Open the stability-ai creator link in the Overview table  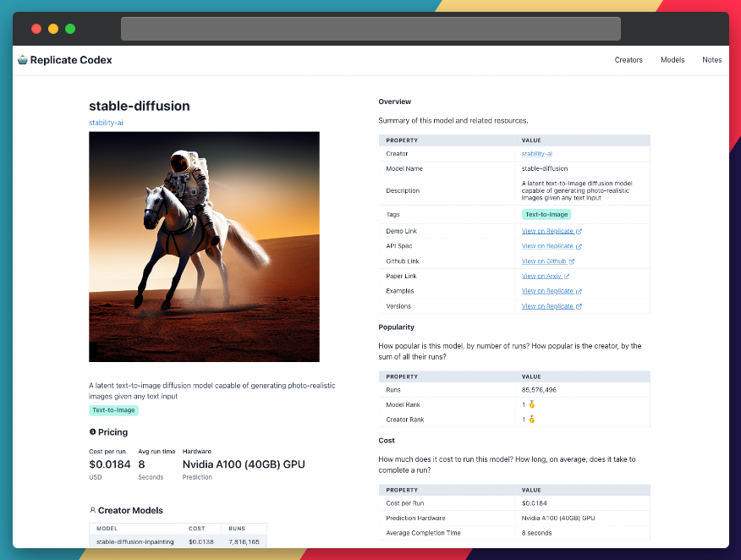point(537,154)
